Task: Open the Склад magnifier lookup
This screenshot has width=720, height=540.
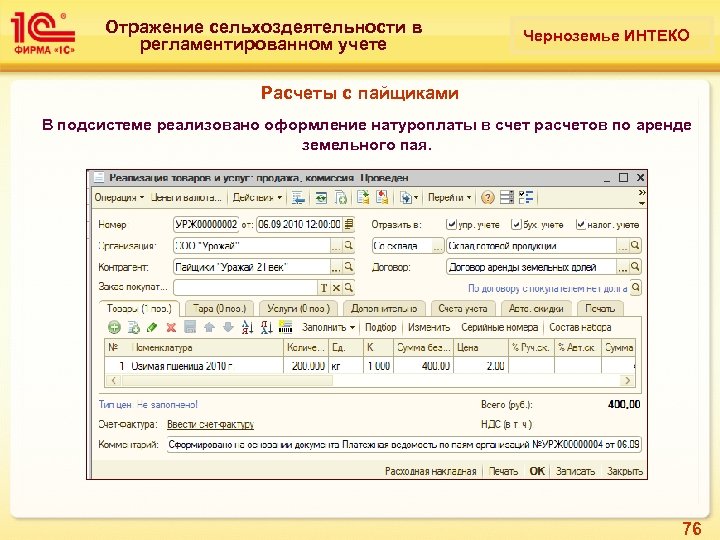Action: pyautogui.click(x=635, y=246)
